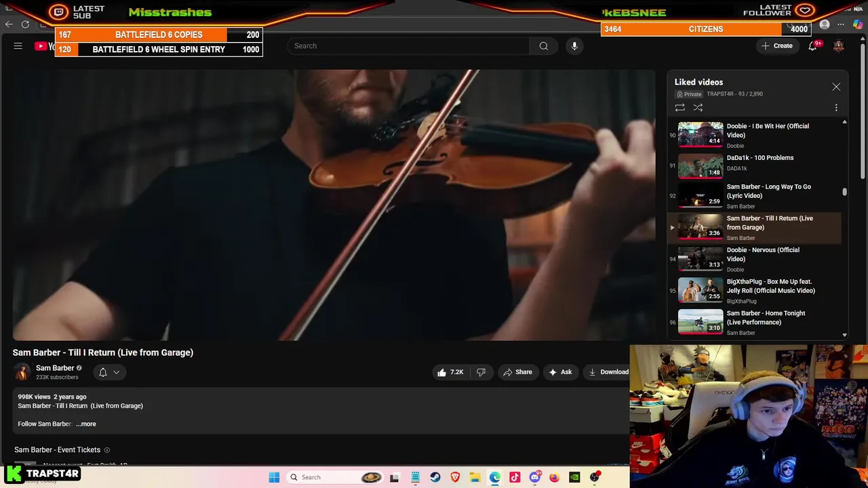This screenshot has width=868, height=488.
Task: Start voice search with the microphone icon
Action: (574, 46)
